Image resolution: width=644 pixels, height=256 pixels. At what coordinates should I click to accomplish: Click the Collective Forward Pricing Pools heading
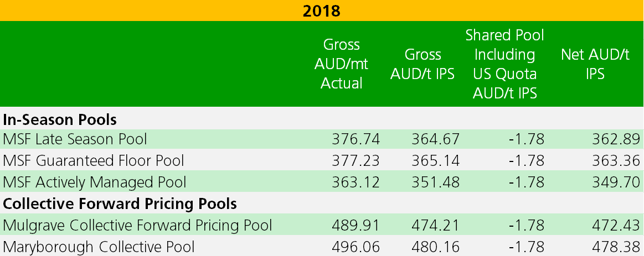pyautogui.click(x=120, y=204)
